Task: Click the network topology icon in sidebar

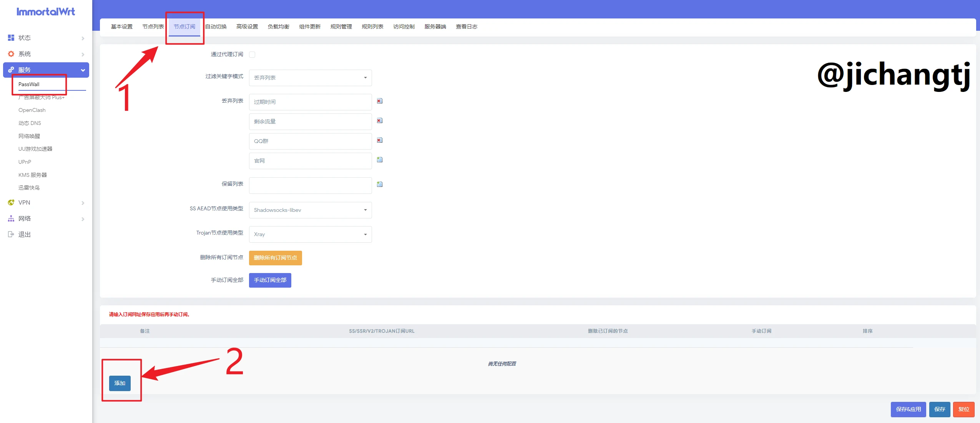Action: [x=11, y=218]
